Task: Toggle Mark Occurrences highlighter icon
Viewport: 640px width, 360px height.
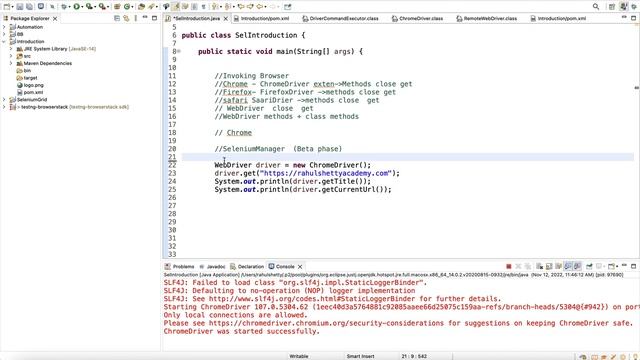Action: tap(176, 7)
